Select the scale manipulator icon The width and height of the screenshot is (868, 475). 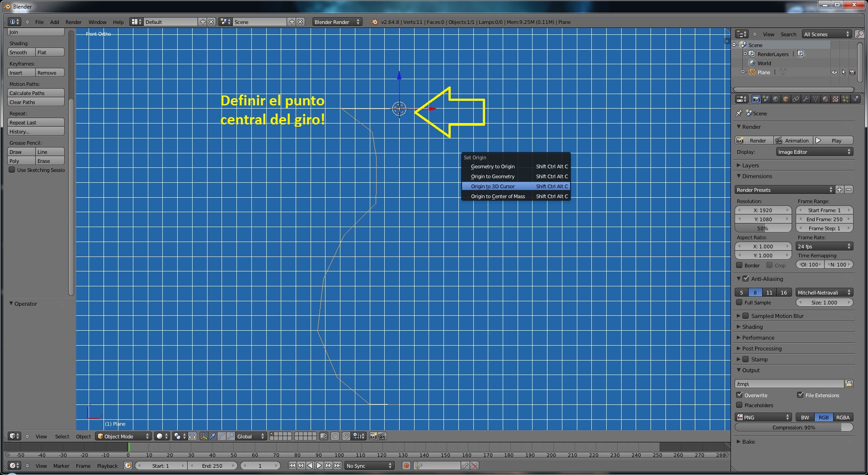tap(231, 436)
